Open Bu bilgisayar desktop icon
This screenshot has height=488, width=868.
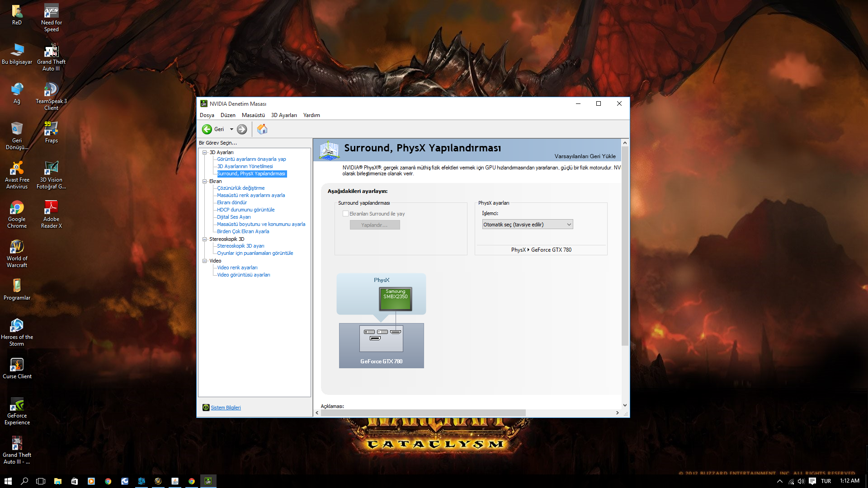pyautogui.click(x=17, y=54)
